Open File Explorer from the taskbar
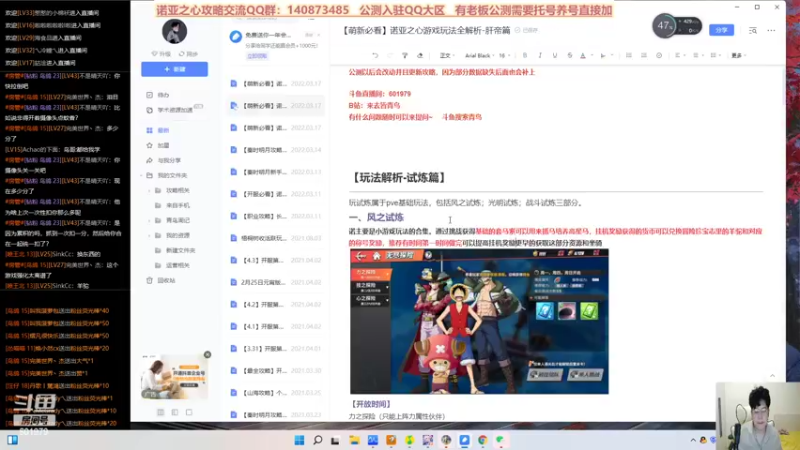The height and width of the screenshot is (450, 800). [x=354, y=440]
